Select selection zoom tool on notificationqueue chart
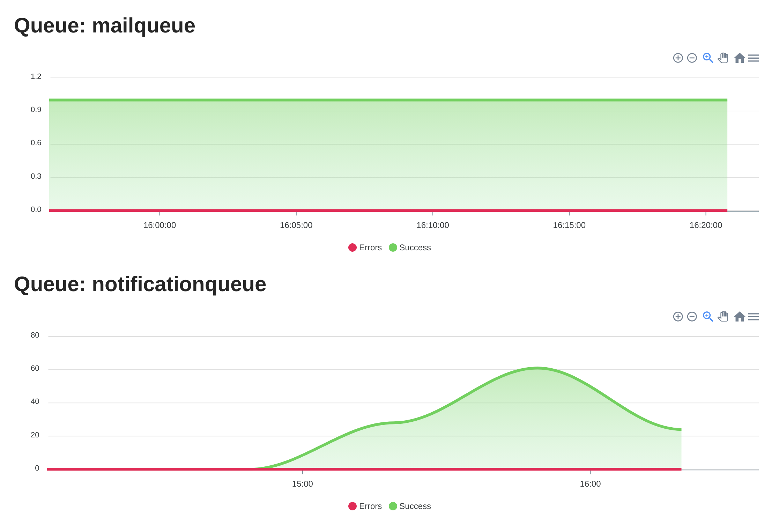The image size is (779, 532). click(707, 317)
